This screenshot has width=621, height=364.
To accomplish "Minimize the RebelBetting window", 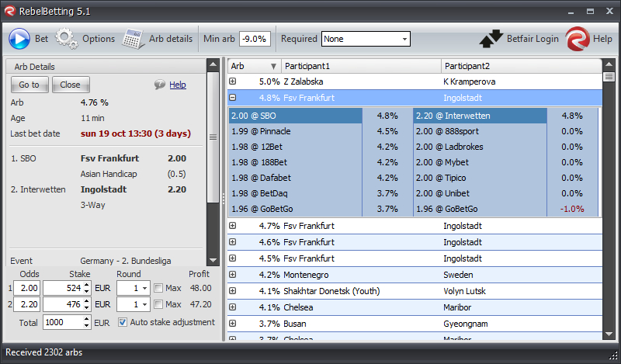I will coord(571,12).
